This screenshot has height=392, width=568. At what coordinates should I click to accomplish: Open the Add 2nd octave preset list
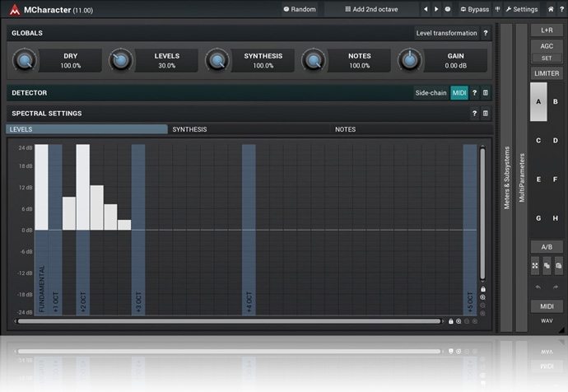[370, 10]
